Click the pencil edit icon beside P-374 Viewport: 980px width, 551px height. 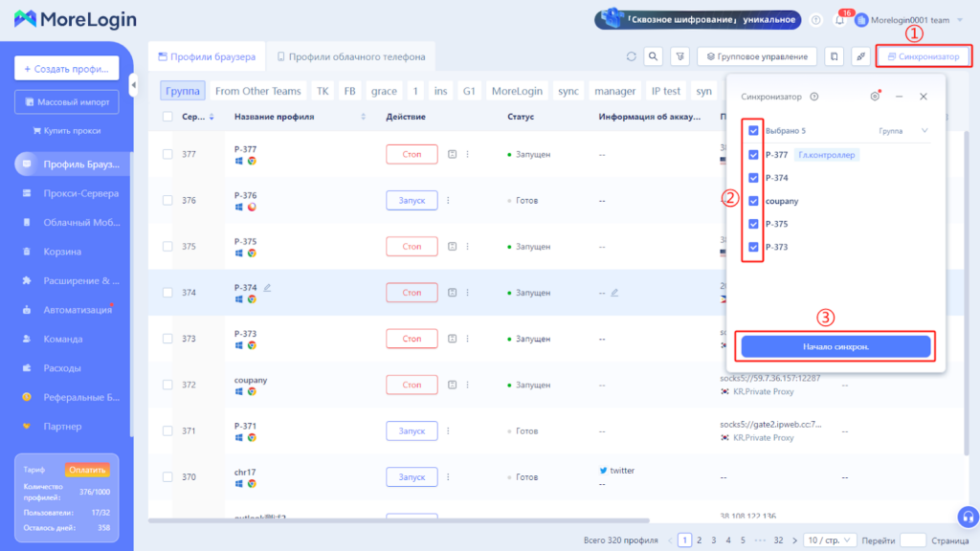coord(268,287)
